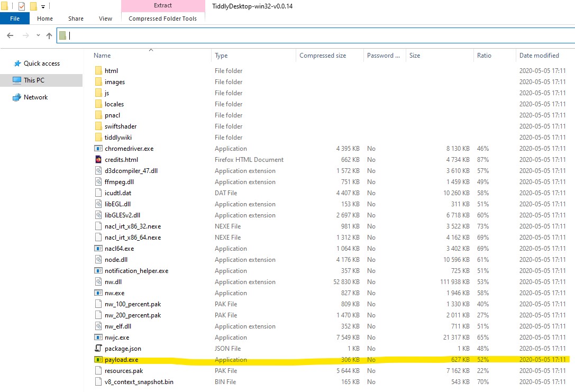The width and height of the screenshot is (575, 392).
Task: Select the nwjc.exe file name
Action: (117, 338)
